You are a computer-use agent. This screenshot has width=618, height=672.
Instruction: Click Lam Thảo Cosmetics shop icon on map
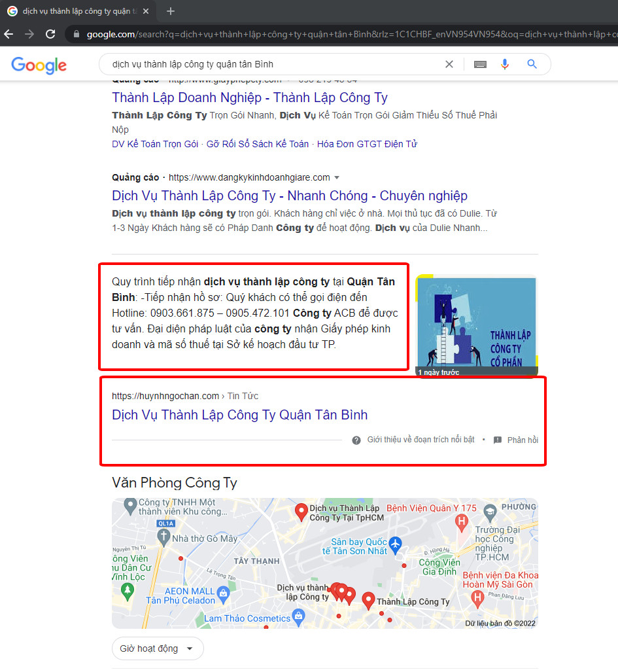(x=298, y=617)
